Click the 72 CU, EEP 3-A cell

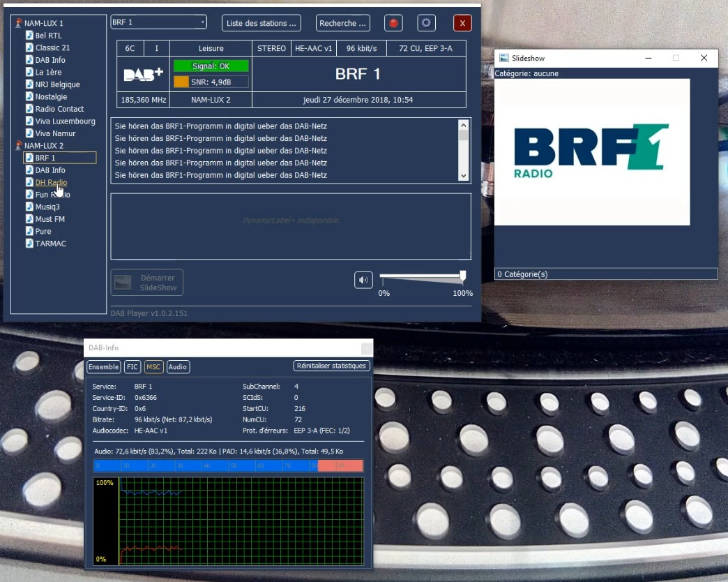coord(426,48)
